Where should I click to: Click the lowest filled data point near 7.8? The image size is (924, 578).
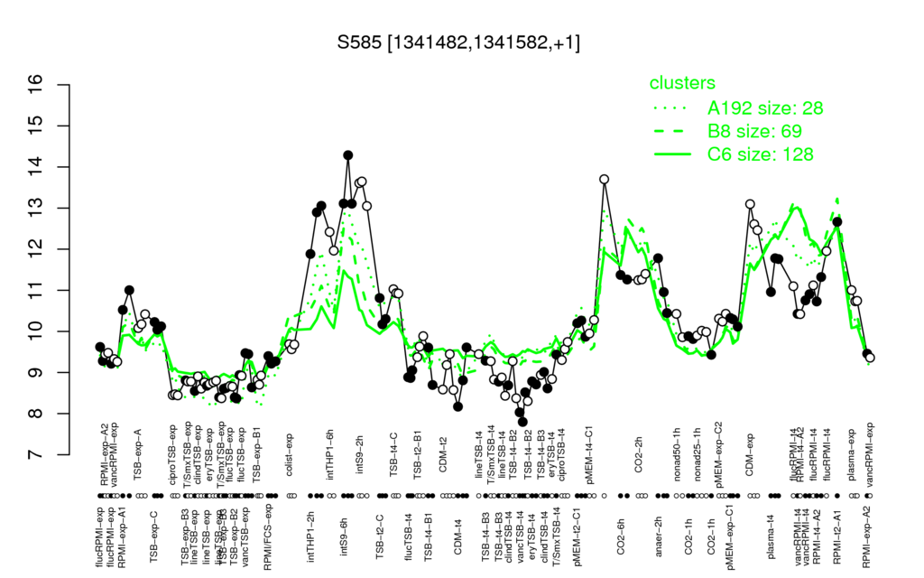pos(522,422)
